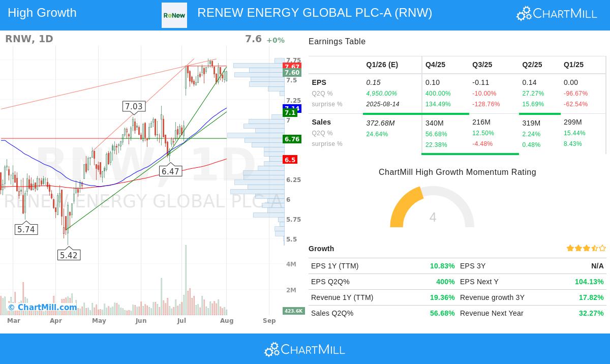The height and width of the screenshot is (364, 610).
Task: Click the Q1/26 (E) column header
Action: click(x=382, y=65)
